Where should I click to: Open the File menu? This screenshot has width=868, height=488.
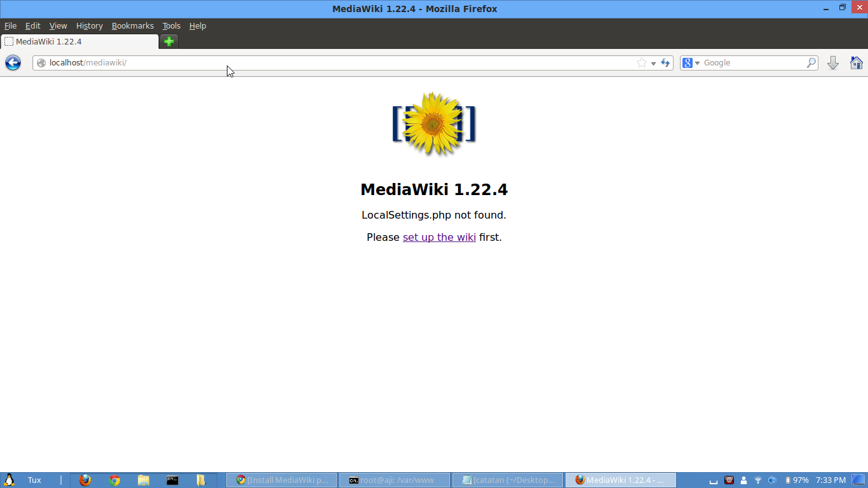click(10, 26)
